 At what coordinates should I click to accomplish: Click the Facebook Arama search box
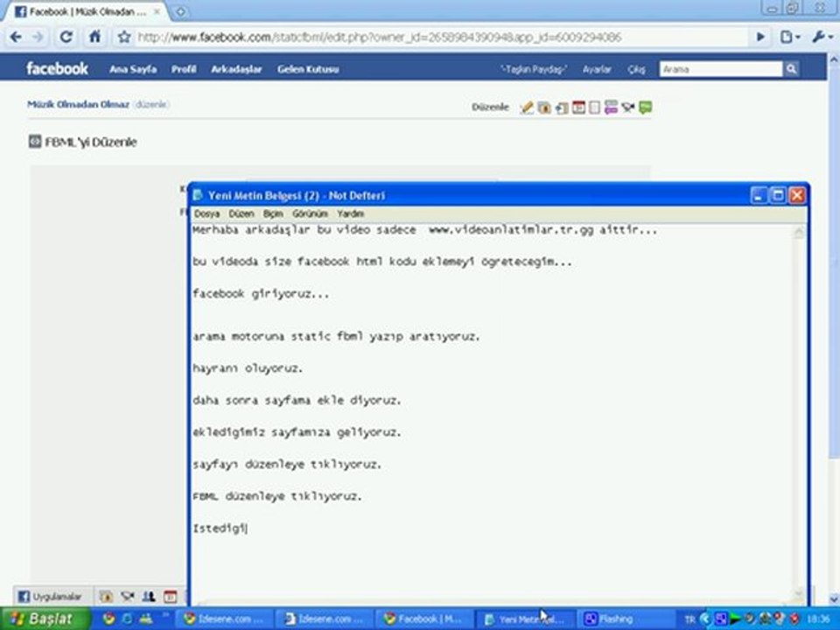(720, 69)
